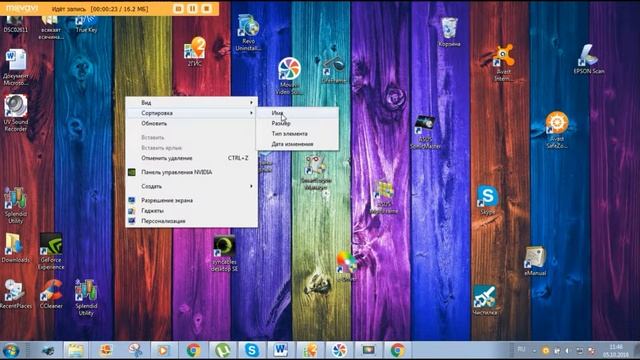Sort desktop icons by Тип элемента
The image size is (640, 360).
click(297, 133)
